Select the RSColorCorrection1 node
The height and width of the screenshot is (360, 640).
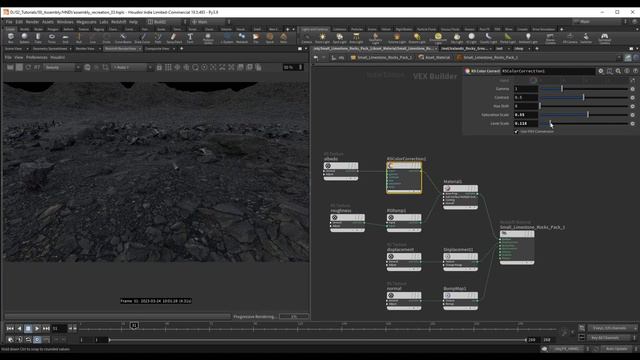[404, 178]
